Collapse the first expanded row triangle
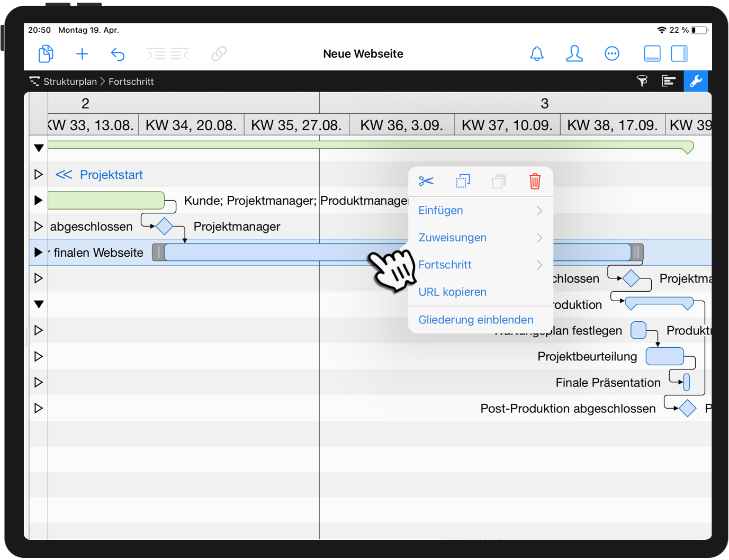729x560 pixels. coord(38,148)
